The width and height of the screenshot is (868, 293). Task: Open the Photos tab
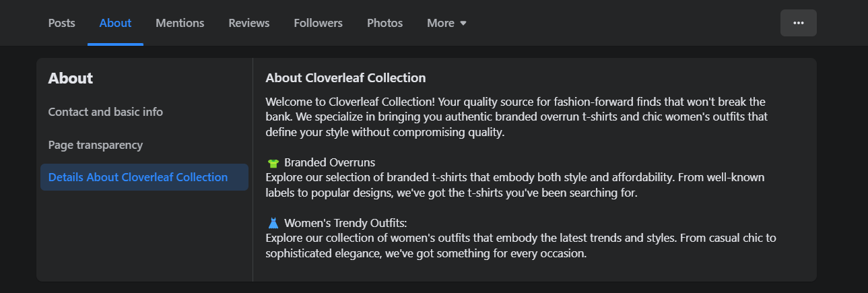[385, 23]
